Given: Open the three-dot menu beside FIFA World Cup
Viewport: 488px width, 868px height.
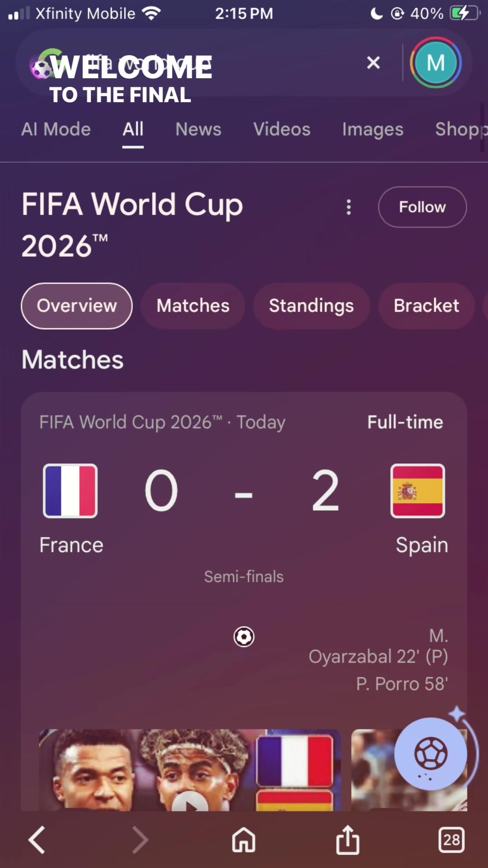Looking at the screenshot, I should pos(348,207).
